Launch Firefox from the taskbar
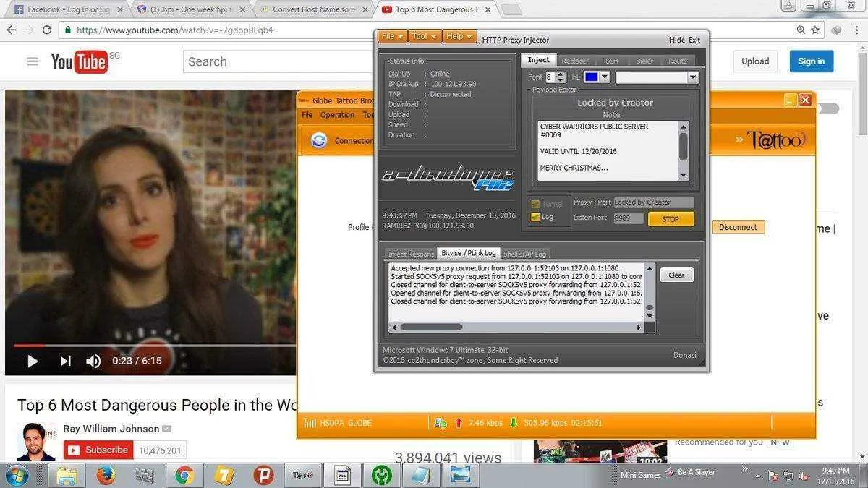Viewport: 868px width, 488px height. tap(106, 475)
